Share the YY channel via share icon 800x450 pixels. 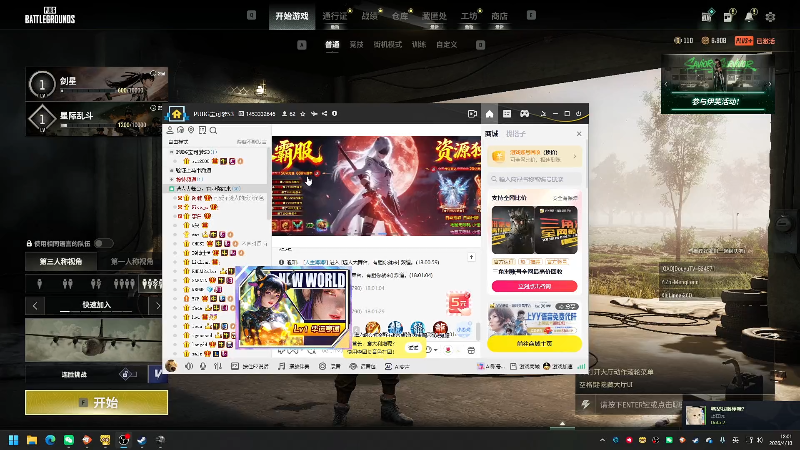click(x=324, y=114)
